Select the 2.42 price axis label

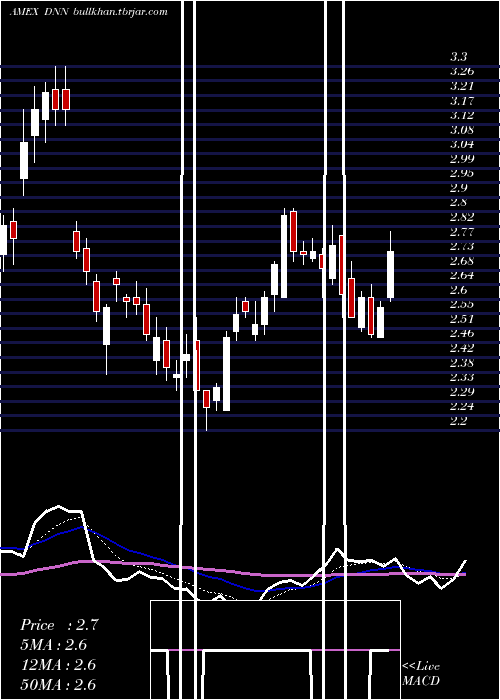coord(462,348)
